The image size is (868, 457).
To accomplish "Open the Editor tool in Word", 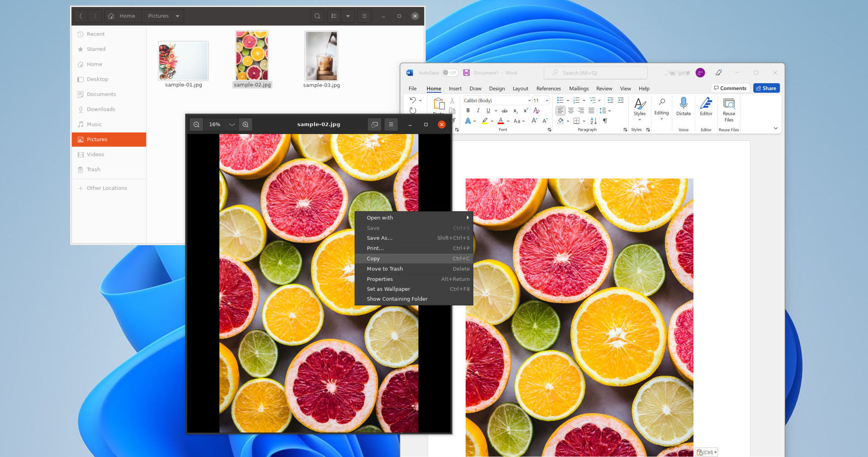I will (706, 104).
